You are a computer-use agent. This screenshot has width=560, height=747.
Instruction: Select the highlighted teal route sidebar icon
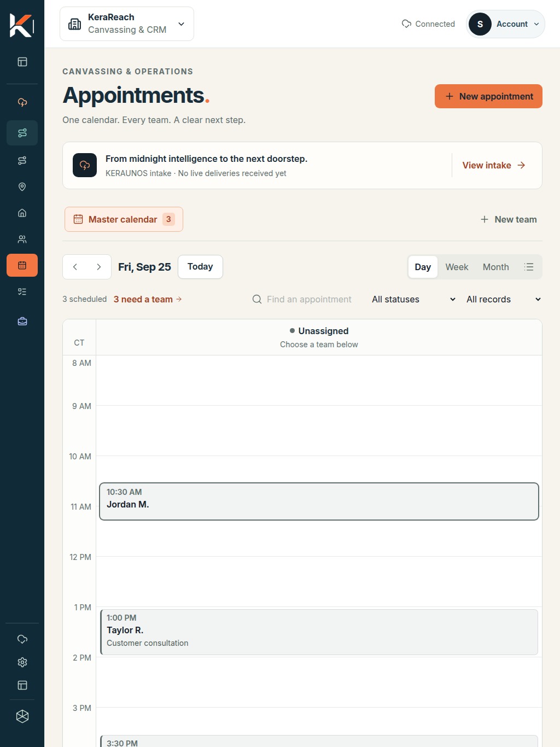[22, 133]
